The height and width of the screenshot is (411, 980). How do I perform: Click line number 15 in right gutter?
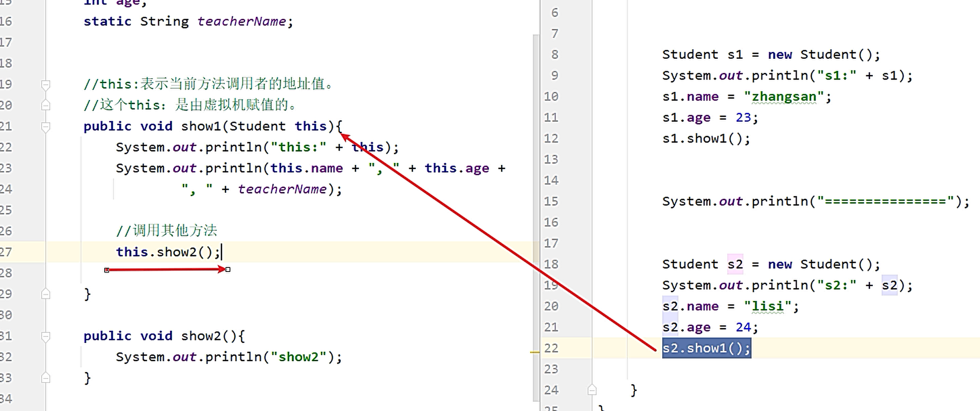click(x=551, y=201)
